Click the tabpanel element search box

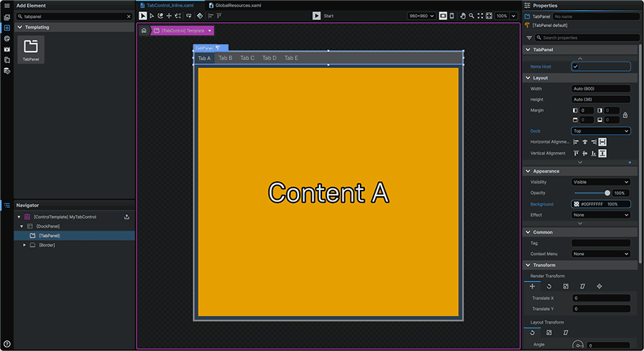coord(74,16)
